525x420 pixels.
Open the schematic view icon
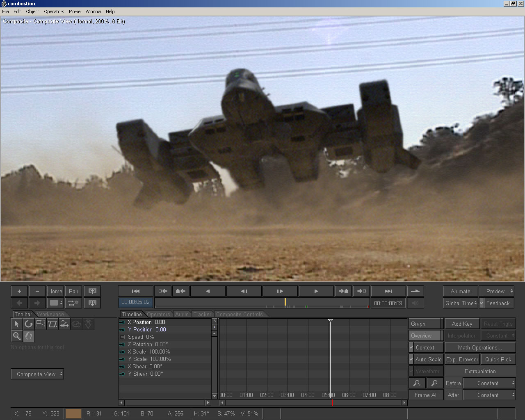(73, 303)
